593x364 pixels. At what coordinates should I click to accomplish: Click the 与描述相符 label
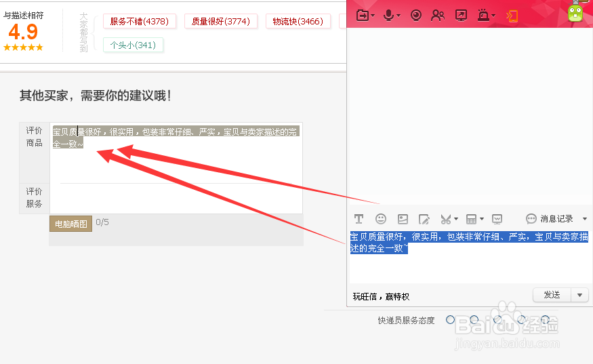tap(24, 16)
